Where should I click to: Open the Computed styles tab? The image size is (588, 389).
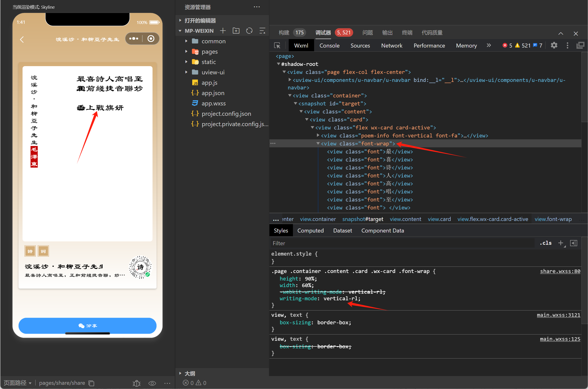click(310, 230)
